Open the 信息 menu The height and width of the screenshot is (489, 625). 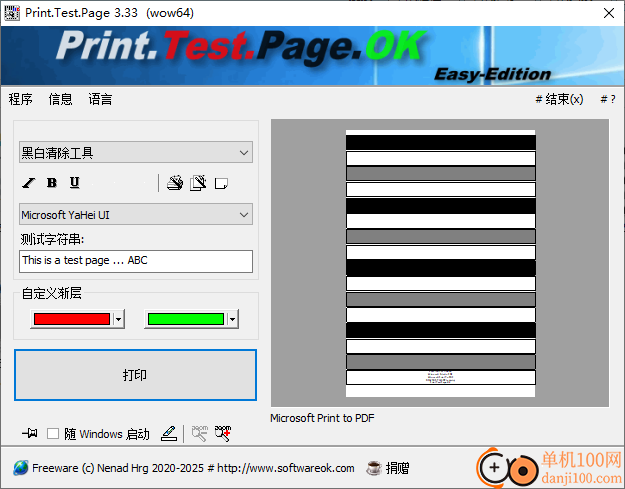click(x=61, y=99)
